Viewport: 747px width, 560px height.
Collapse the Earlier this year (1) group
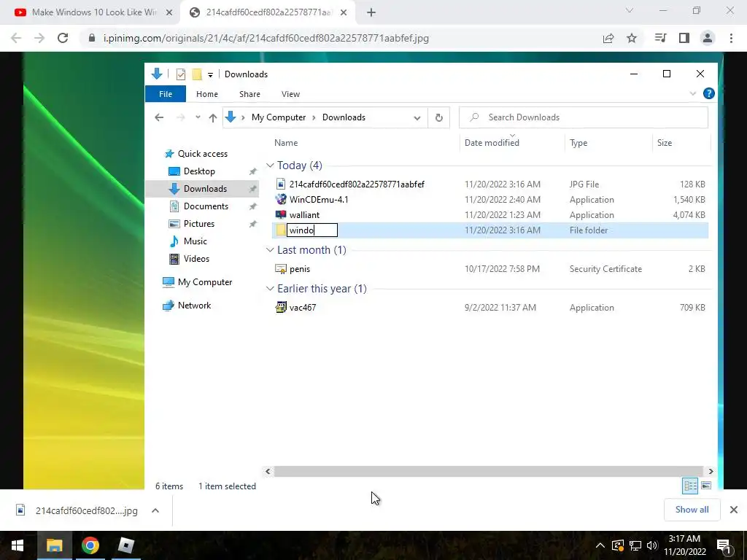[x=270, y=289]
